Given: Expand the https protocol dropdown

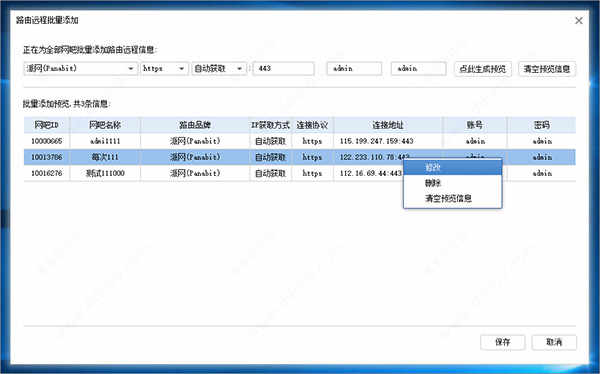Looking at the screenshot, I should [165, 69].
